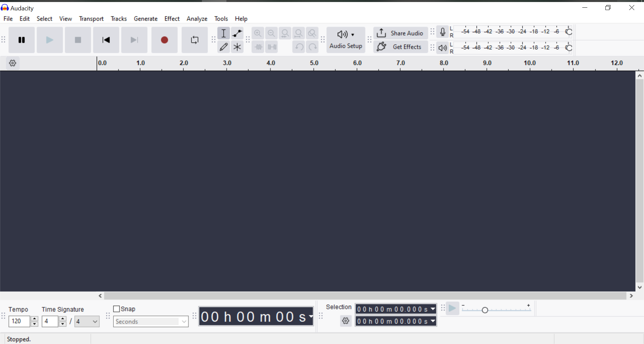Screen dimensions: 644x344
Task: Toggle the Loop button
Action: pos(195,40)
